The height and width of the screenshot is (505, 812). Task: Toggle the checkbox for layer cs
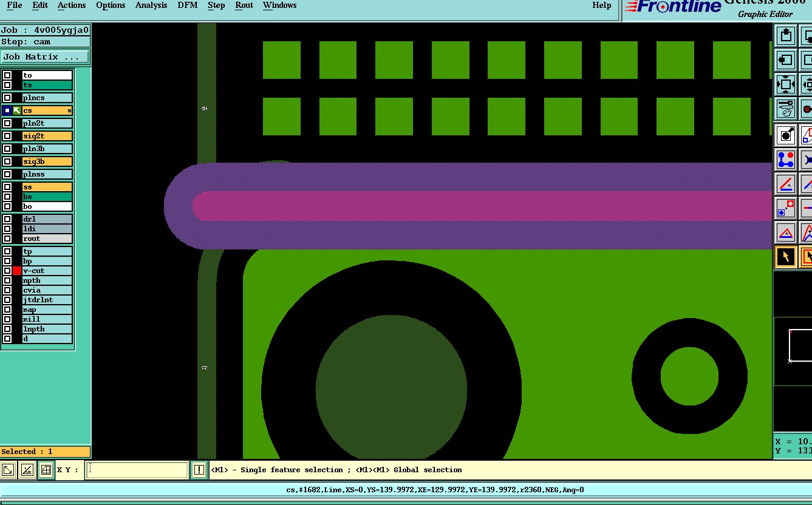click(7, 110)
